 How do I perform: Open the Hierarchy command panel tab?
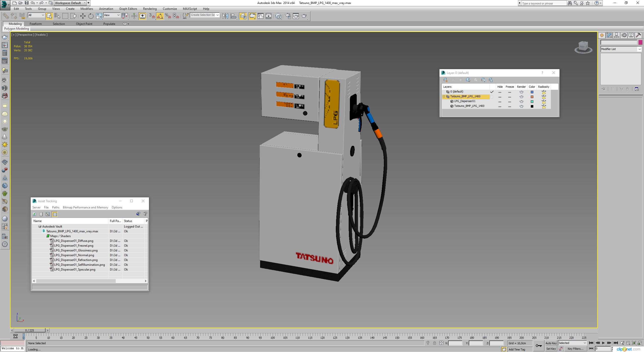click(x=616, y=35)
